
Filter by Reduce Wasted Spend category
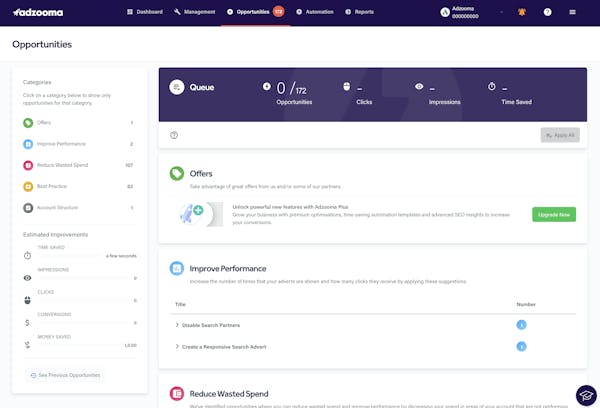(x=78, y=165)
